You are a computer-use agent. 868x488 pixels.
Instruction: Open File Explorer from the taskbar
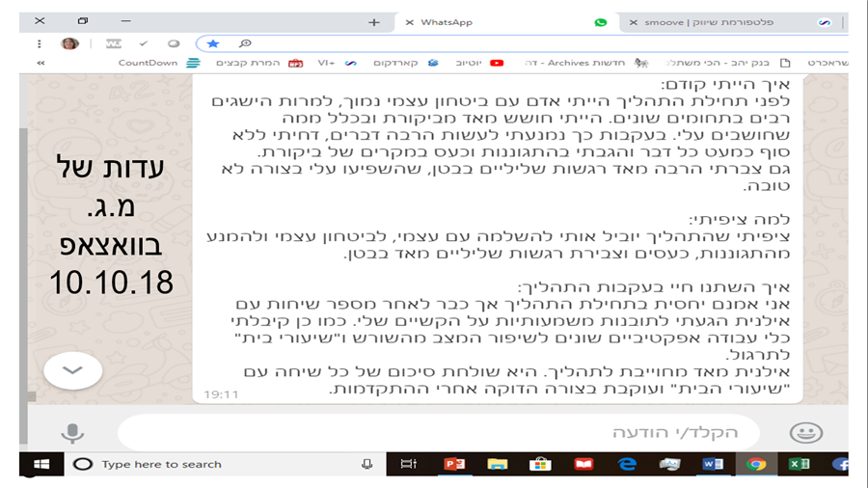497,464
